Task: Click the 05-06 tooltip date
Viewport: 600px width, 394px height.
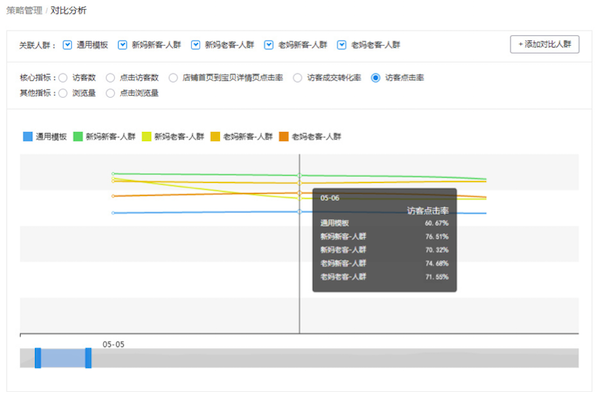Action: tap(329, 198)
